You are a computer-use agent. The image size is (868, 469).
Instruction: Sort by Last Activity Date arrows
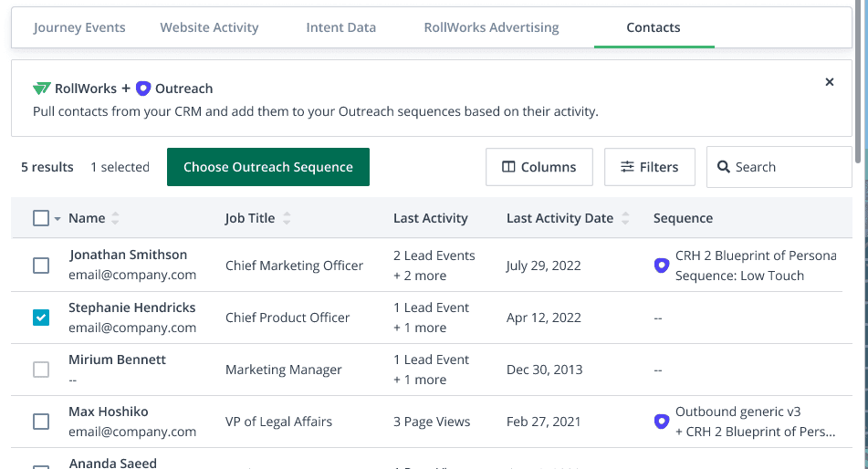click(625, 219)
